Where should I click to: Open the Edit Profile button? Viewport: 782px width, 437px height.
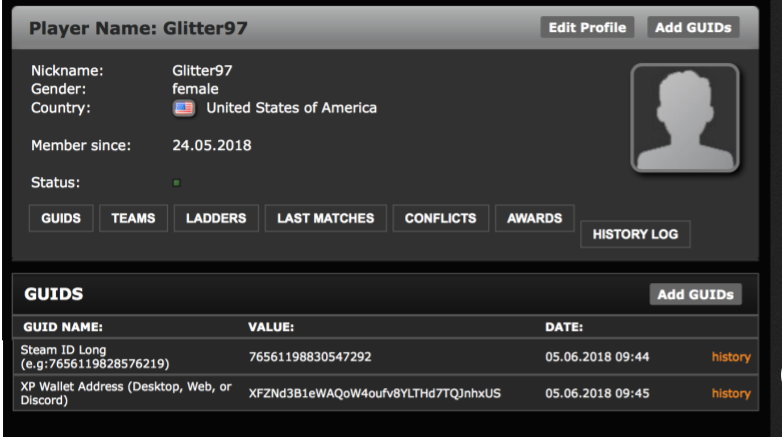(x=587, y=27)
